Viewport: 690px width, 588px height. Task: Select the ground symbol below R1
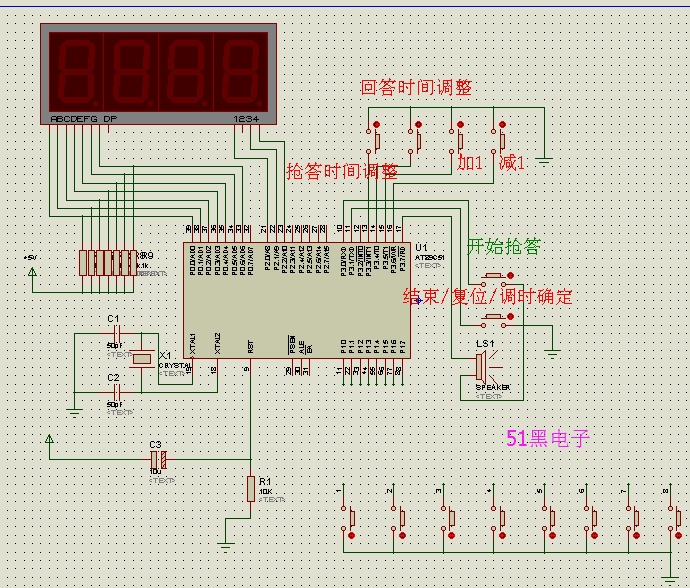pyautogui.click(x=225, y=548)
